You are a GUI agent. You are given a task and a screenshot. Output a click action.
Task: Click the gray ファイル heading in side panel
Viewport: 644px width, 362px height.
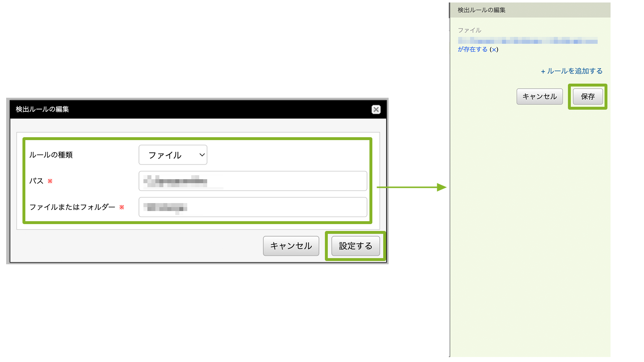[469, 30]
